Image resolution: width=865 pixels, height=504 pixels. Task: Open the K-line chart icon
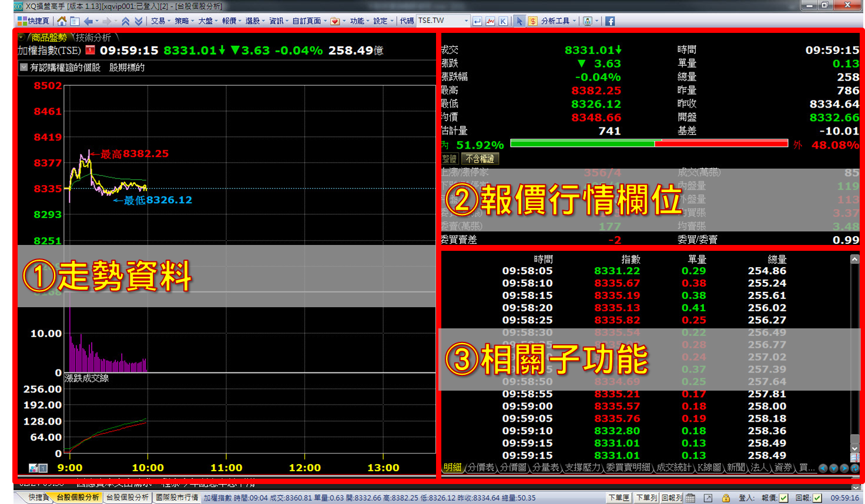click(x=503, y=21)
